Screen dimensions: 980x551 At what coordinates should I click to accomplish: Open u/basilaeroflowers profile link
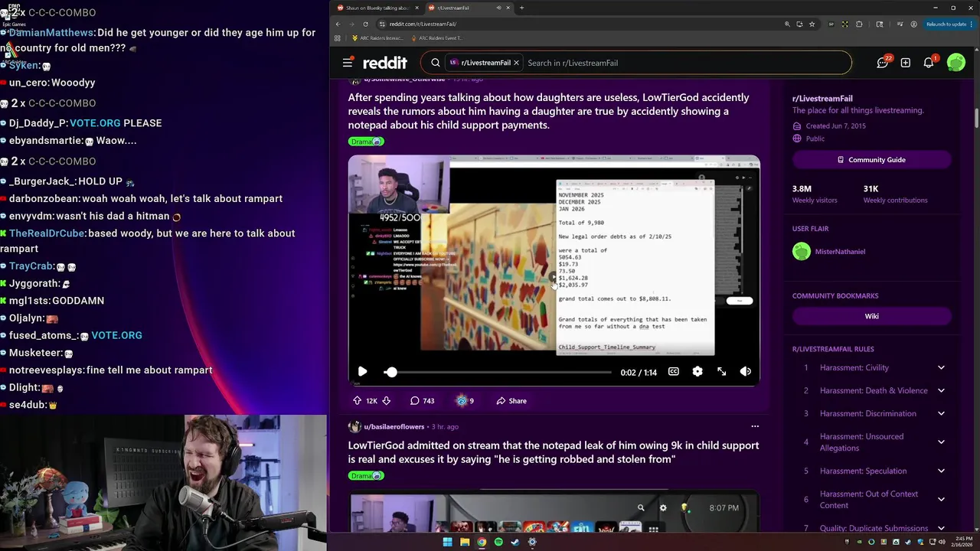pos(394,426)
